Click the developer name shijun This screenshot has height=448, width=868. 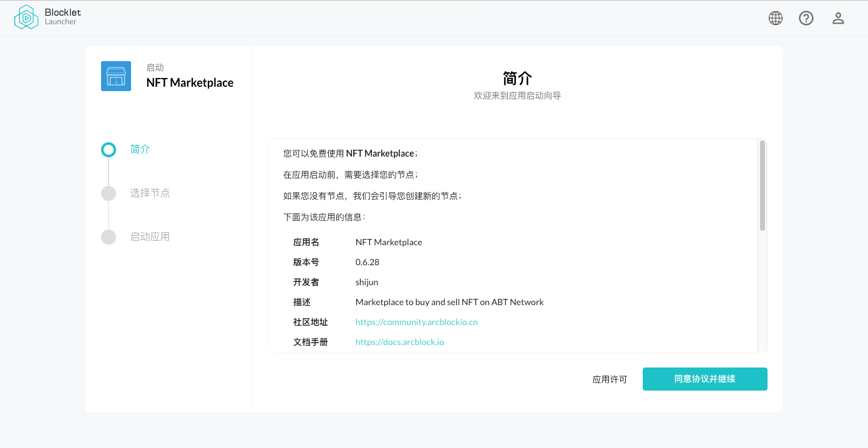click(367, 282)
